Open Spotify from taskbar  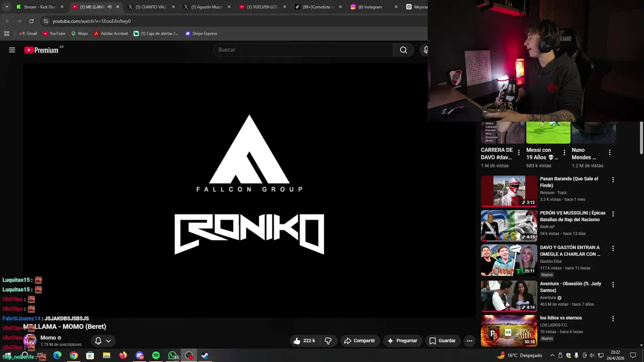156,355
